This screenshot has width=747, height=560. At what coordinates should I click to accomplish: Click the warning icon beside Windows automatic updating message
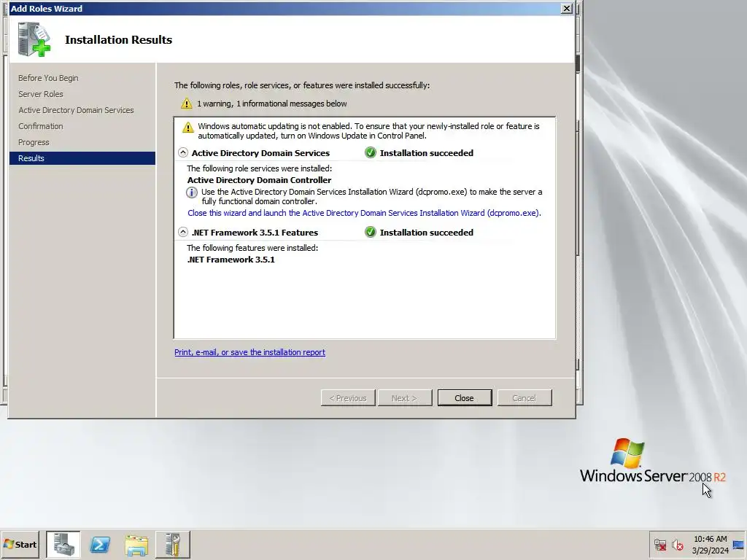click(188, 127)
